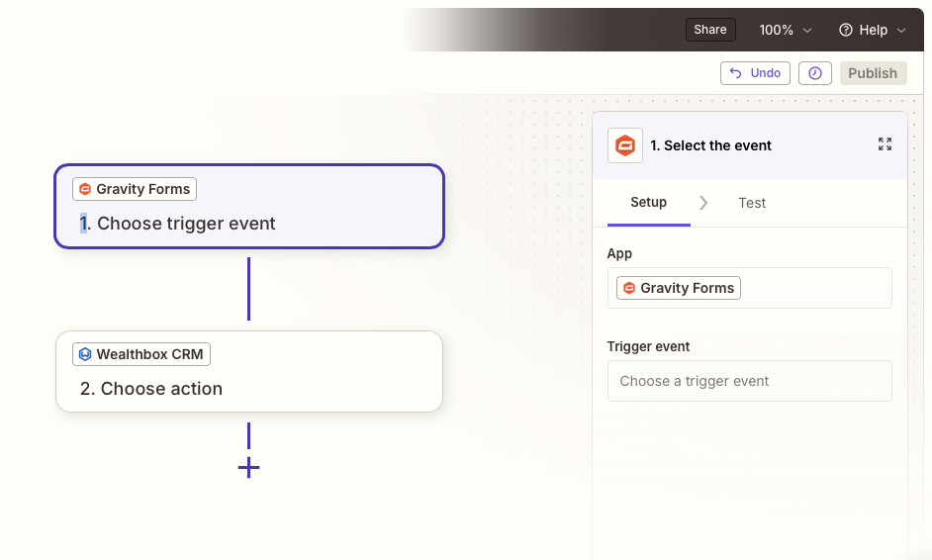Select the Choose action step card
Image resolution: width=932 pixels, height=560 pixels.
click(249, 372)
